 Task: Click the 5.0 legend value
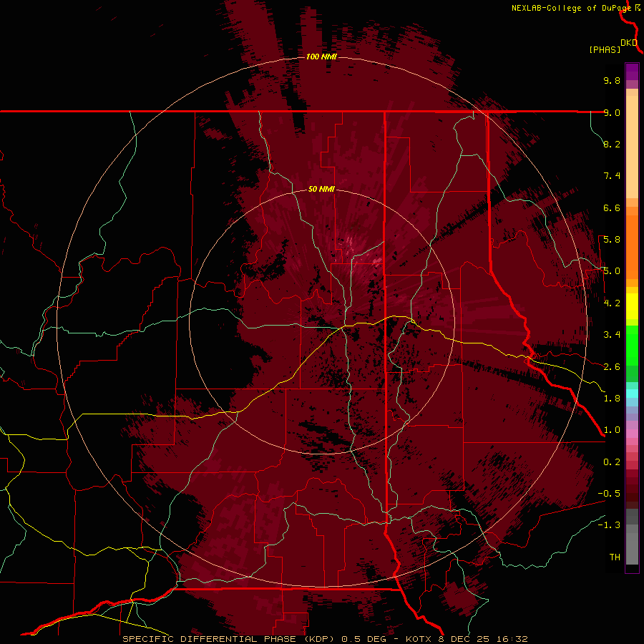[612, 271]
